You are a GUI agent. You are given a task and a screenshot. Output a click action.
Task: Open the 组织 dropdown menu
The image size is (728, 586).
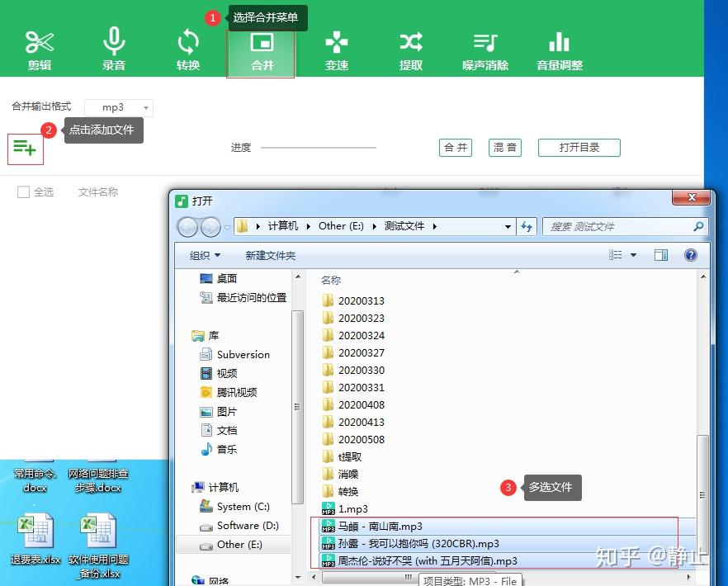coord(205,255)
